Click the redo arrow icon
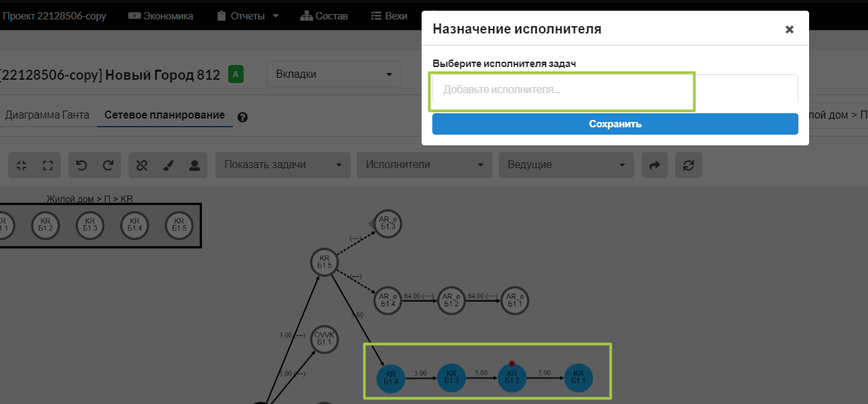This screenshot has width=868, height=404. coord(108,165)
